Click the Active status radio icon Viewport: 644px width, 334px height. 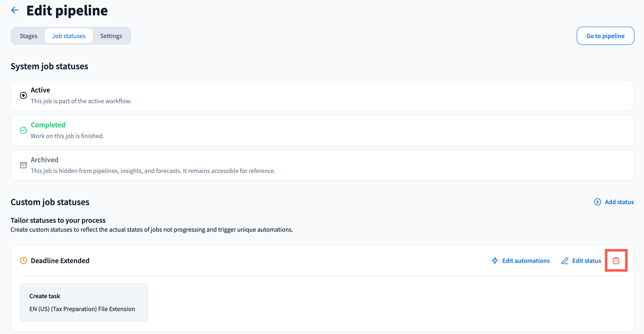click(23, 95)
